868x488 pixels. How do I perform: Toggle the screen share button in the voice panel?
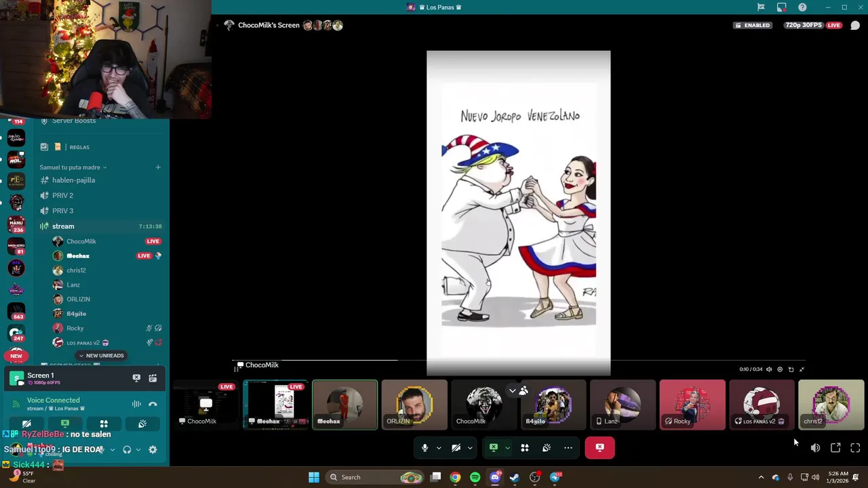65,424
